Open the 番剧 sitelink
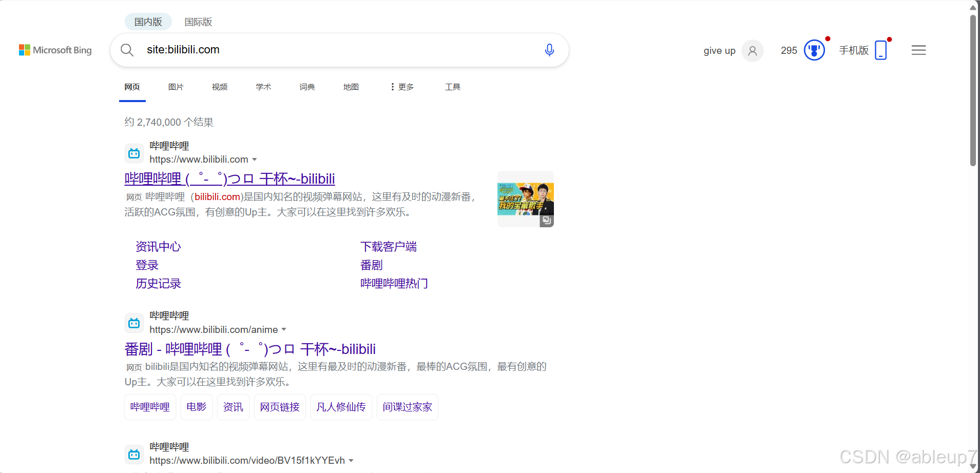Viewport: 980px width, 473px height. (x=372, y=265)
